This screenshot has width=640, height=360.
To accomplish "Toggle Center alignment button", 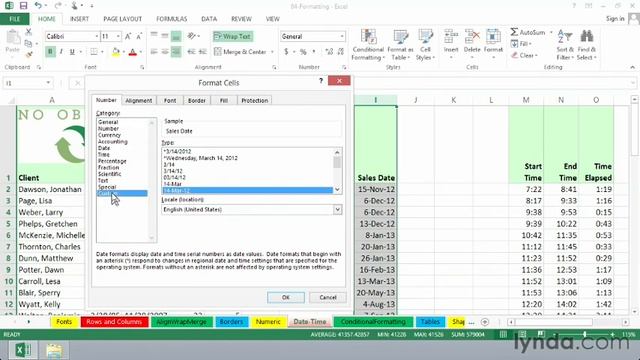I will pyautogui.click(x=165, y=52).
